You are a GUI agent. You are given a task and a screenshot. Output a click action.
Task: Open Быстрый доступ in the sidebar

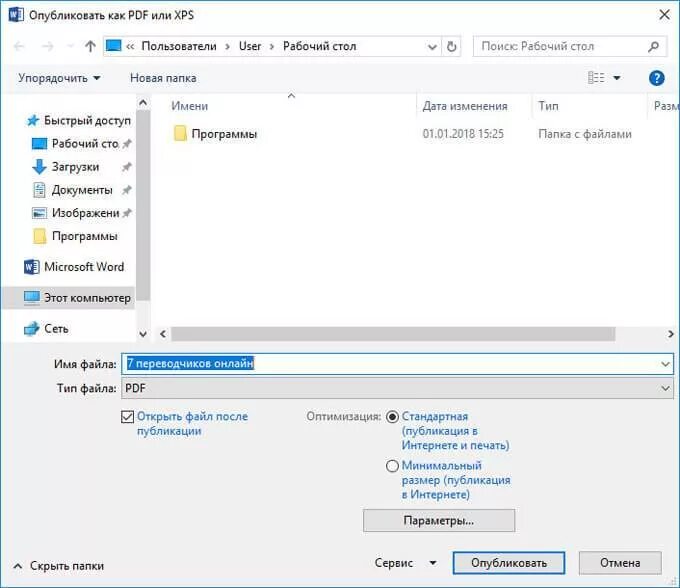(x=78, y=120)
